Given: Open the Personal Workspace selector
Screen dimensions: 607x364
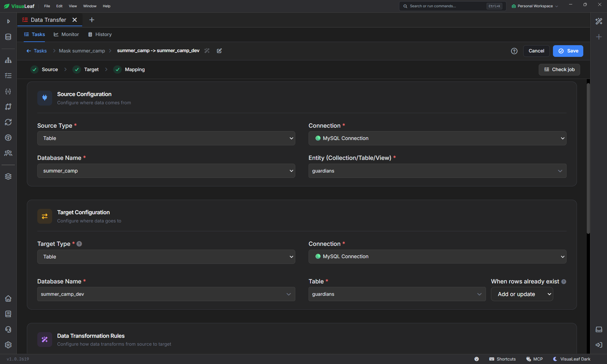Looking at the screenshot, I should tap(535, 6).
